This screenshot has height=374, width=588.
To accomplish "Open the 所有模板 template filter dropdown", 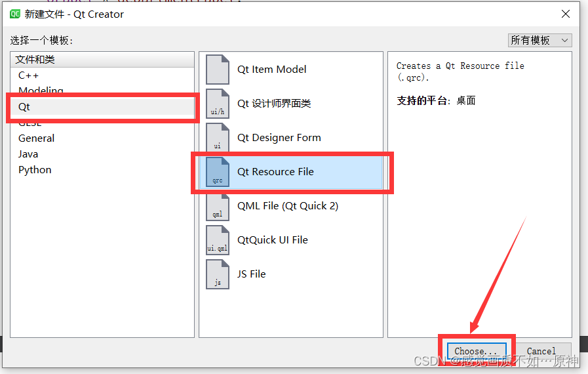I will click(x=539, y=40).
